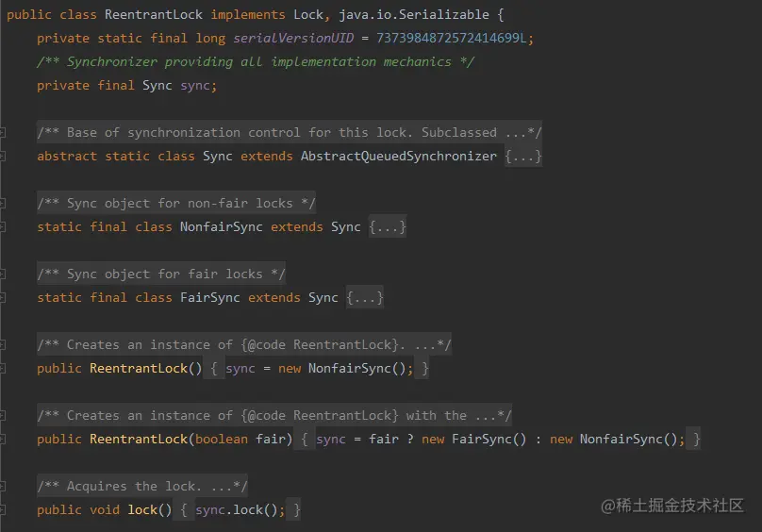Expand folded NonfairSync class body placeholder
Image resolution: width=762 pixels, height=532 pixels.
(388, 227)
